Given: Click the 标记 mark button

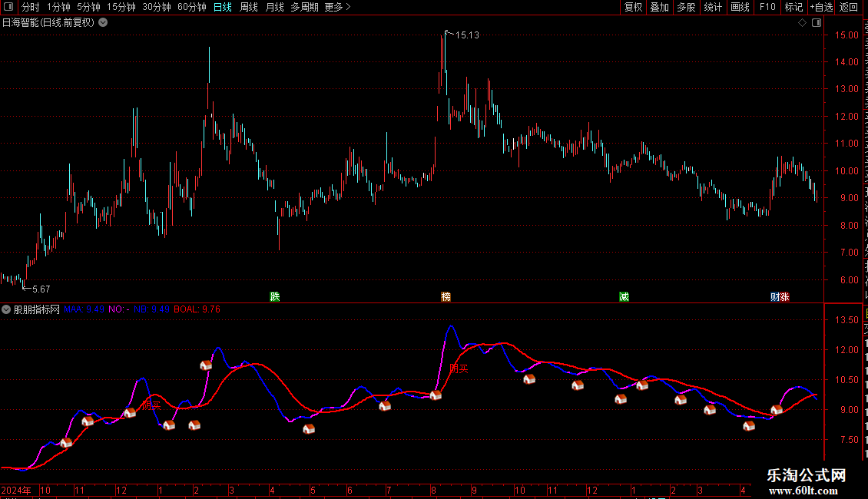Looking at the screenshot, I should click(793, 7).
